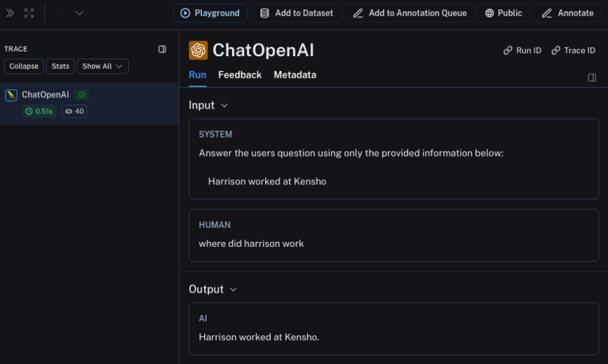Collapse sidebar with double chevron icon

pos(10,13)
